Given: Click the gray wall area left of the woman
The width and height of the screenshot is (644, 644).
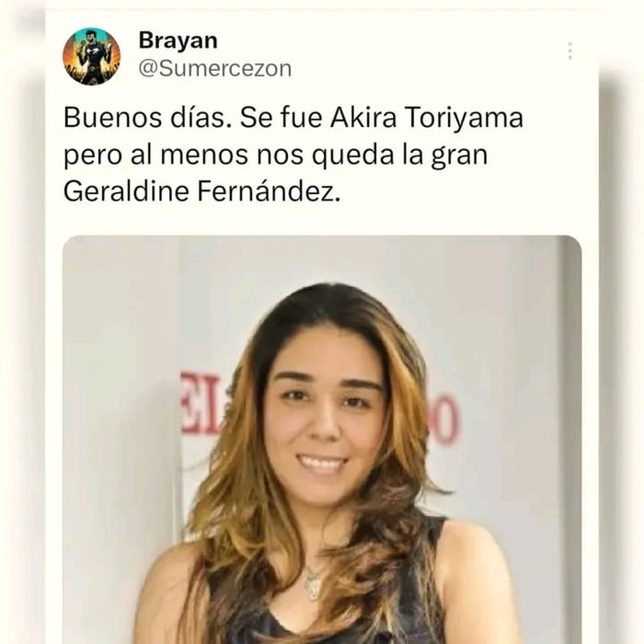Looking at the screenshot, I should pyautogui.click(x=119, y=410).
